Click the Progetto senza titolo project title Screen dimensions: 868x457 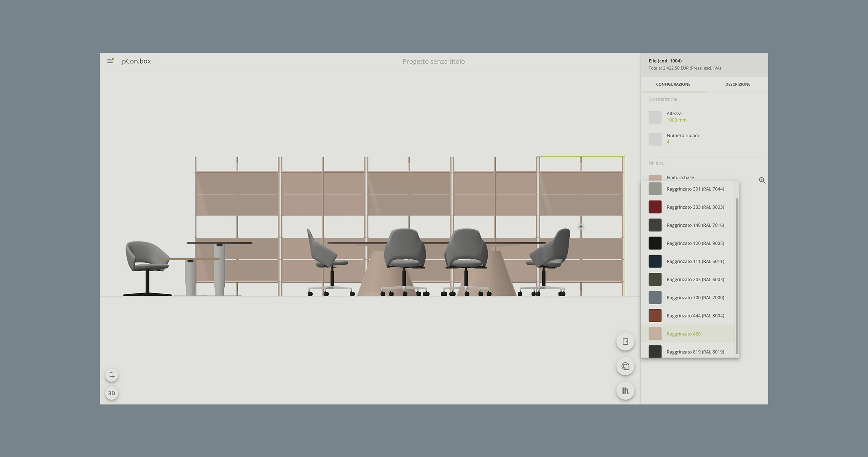(x=434, y=61)
